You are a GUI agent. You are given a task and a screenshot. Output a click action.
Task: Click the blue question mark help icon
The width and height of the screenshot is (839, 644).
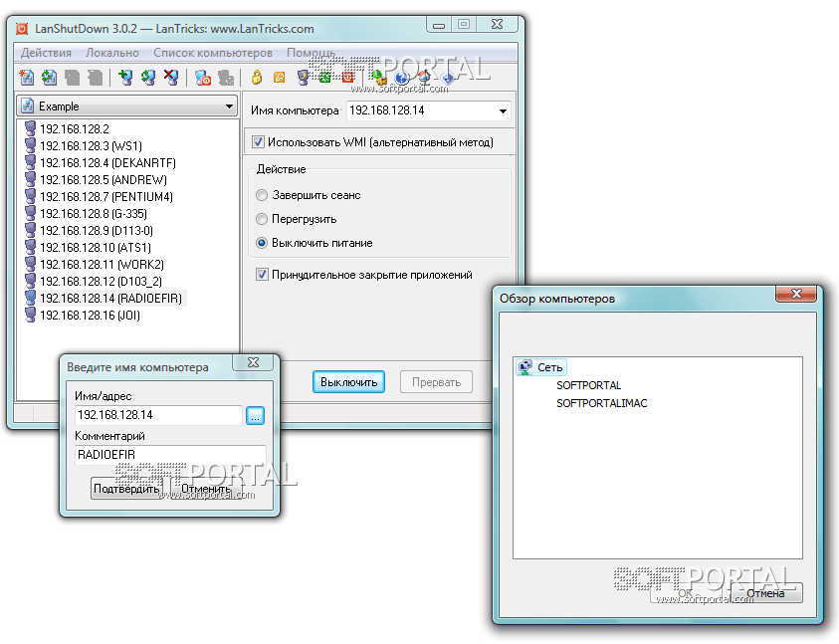[402, 79]
